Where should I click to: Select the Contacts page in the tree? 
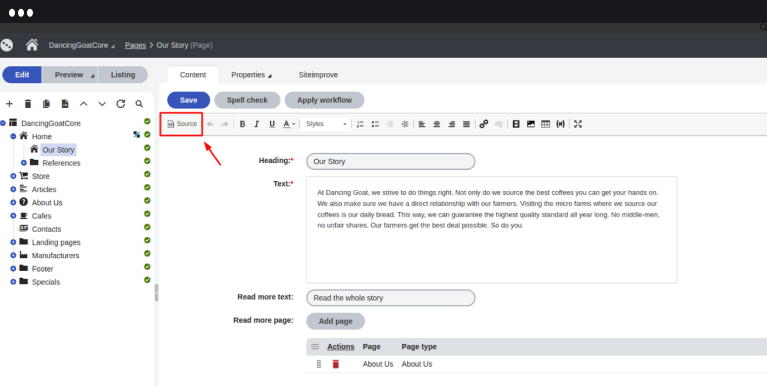[46, 229]
